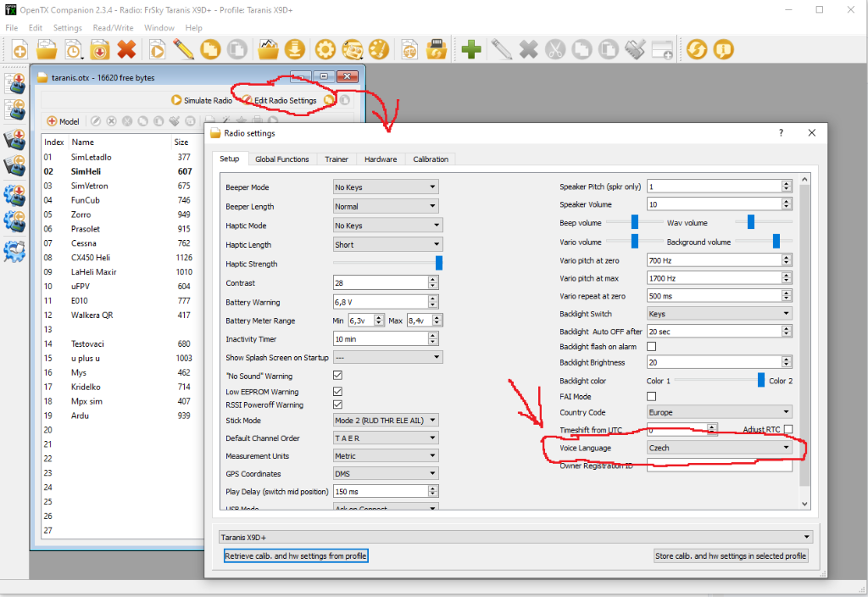Viewport: 868px width, 597px height.
Task: Click the red X close-file toolbar icon
Action: click(x=126, y=50)
